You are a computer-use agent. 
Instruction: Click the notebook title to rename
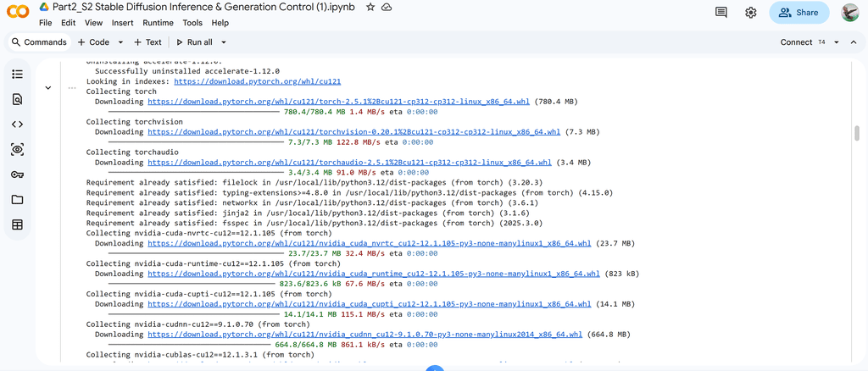pyautogui.click(x=205, y=7)
